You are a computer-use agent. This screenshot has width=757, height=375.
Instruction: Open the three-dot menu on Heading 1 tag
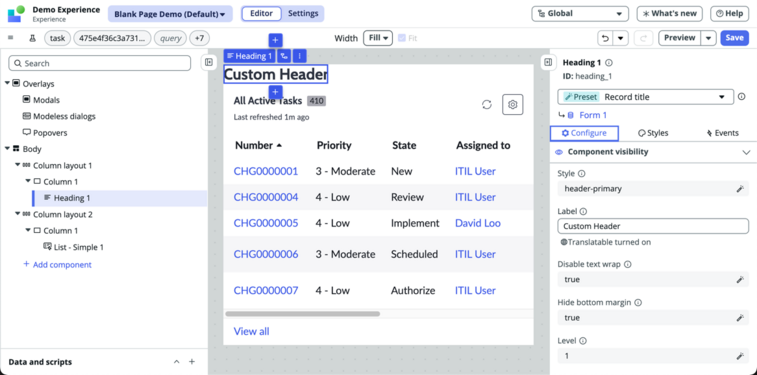300,56
